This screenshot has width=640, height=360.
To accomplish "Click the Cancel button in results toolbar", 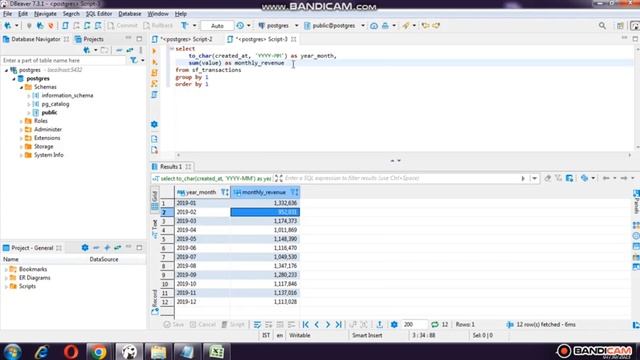I will tap(202, 324).
